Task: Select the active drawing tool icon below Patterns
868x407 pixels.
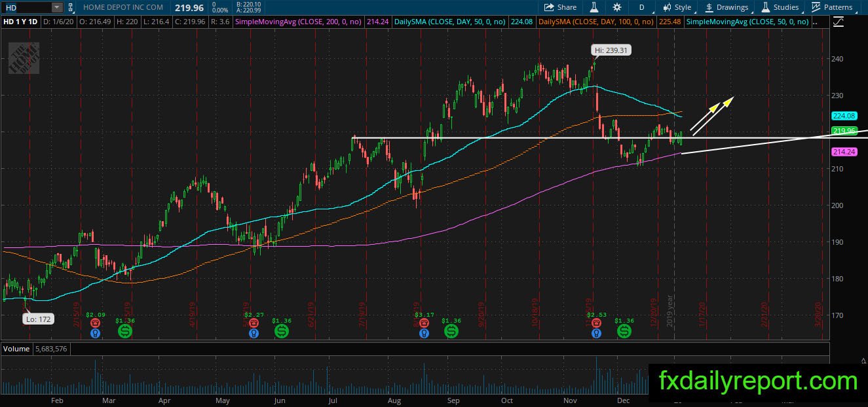Action: tap(838, 22)
